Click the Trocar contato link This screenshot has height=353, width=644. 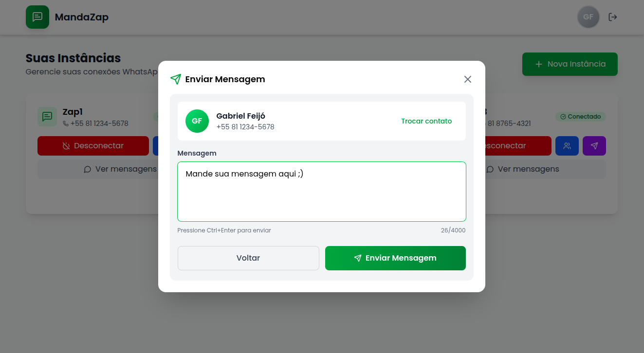[426, 121]
